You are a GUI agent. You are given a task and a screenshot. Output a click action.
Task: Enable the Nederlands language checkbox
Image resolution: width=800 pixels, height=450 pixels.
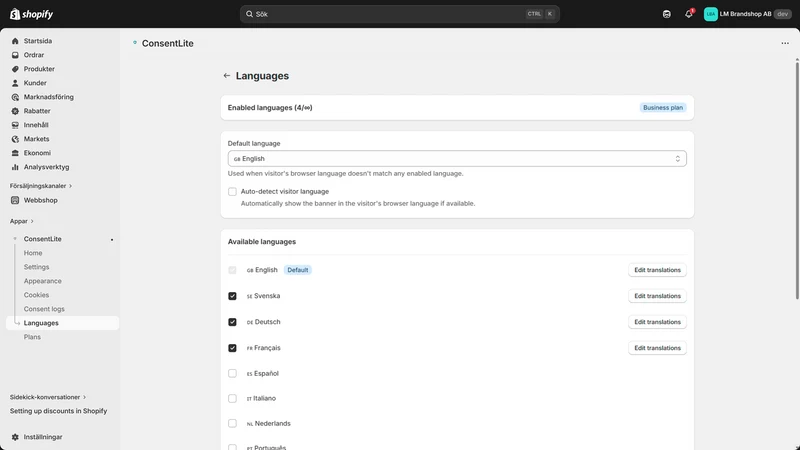pos(232,423)
